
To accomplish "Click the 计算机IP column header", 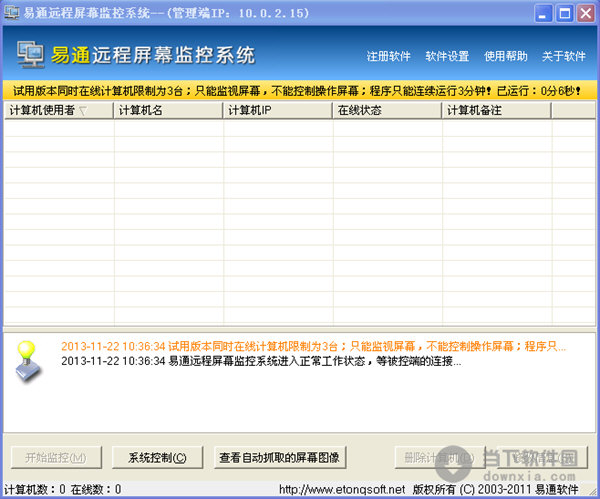I will pos(278,111).
